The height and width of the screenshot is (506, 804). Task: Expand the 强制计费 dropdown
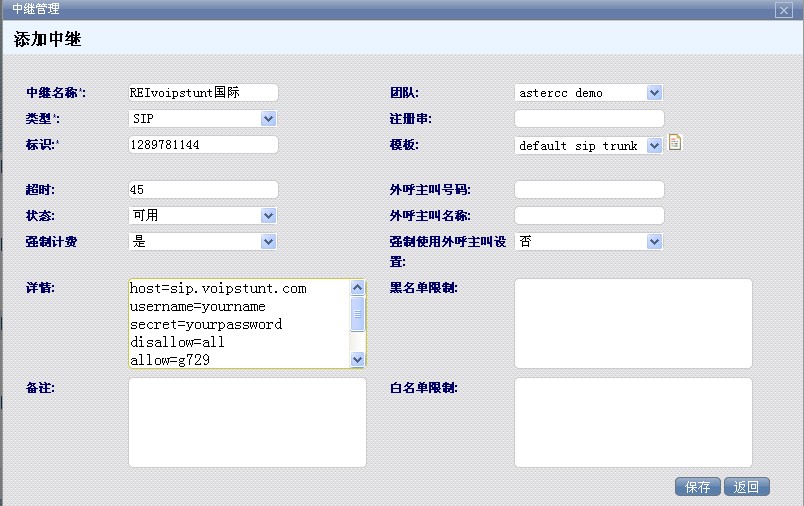pyautogui.click(x=203, y=242)
